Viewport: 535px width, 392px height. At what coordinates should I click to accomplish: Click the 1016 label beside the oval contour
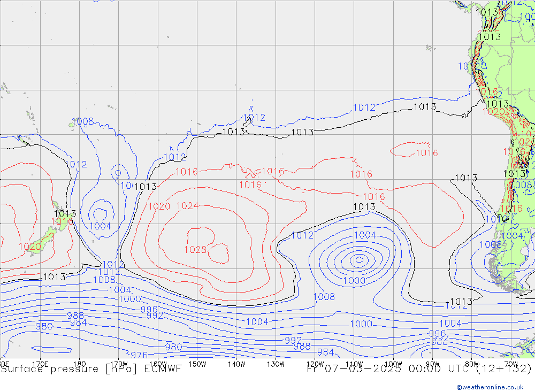(x=426, y=153)
